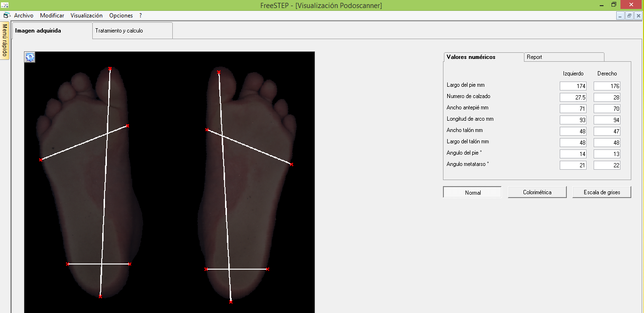This screenshot has width=644, height=313.
Task: Select the Report tab
Action: (564, 57)
